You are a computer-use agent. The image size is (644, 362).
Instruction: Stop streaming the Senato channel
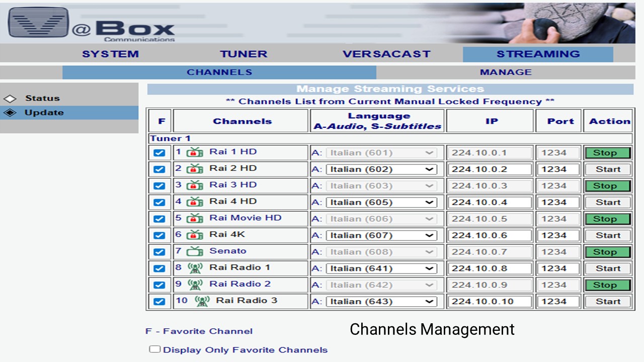(607, 252)
